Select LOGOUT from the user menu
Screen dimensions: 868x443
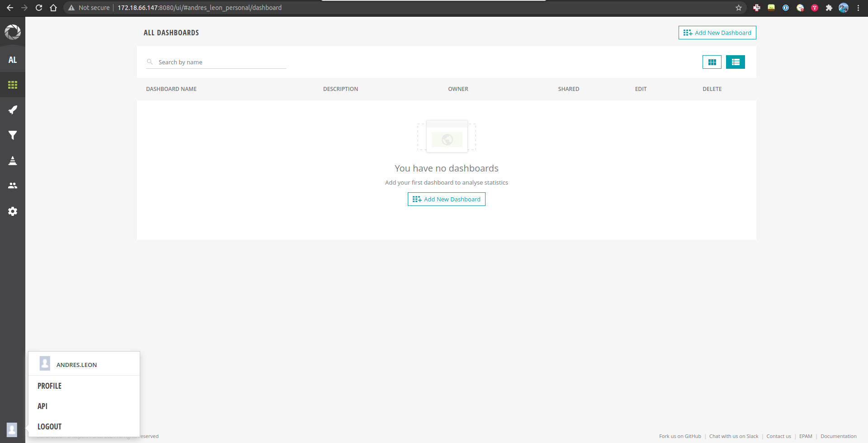[50, 427]
